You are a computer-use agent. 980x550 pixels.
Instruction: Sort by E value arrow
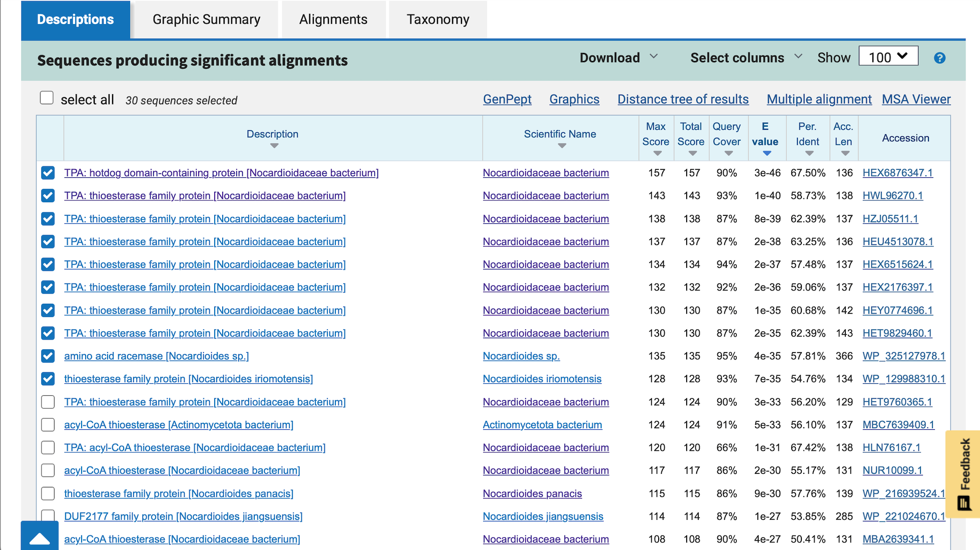click(767, 153)
